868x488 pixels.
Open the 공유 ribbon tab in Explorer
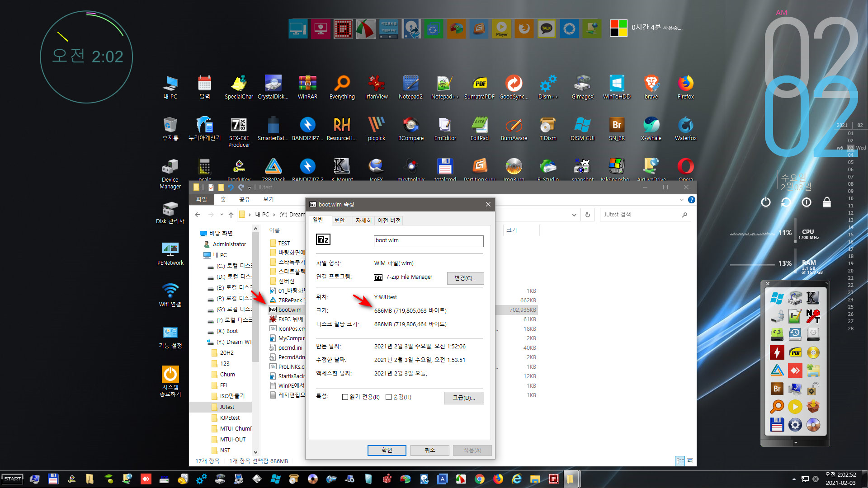(x=245, y=199)
